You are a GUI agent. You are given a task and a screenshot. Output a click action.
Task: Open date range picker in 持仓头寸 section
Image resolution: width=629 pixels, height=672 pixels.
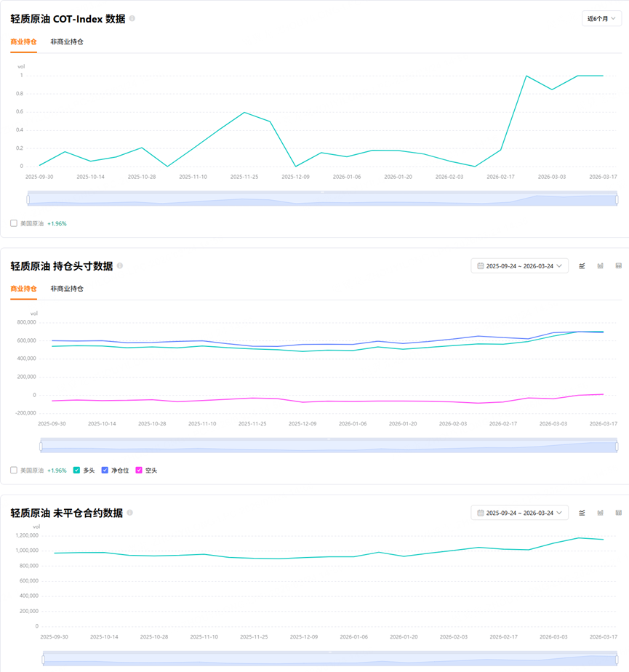519,265
